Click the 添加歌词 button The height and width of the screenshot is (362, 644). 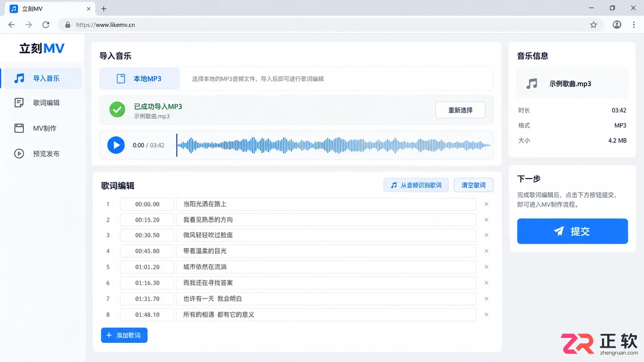[x=124, y=335]
